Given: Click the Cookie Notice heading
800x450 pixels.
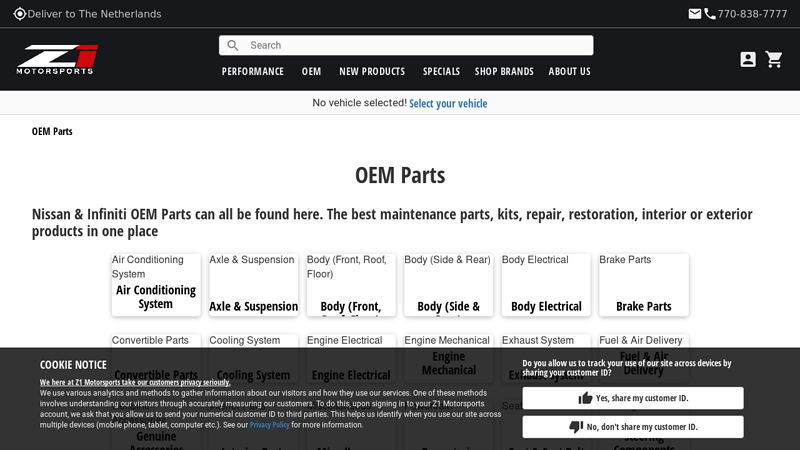Looking at the screenshot, I should pyautogui.click(x=73, y=365).
